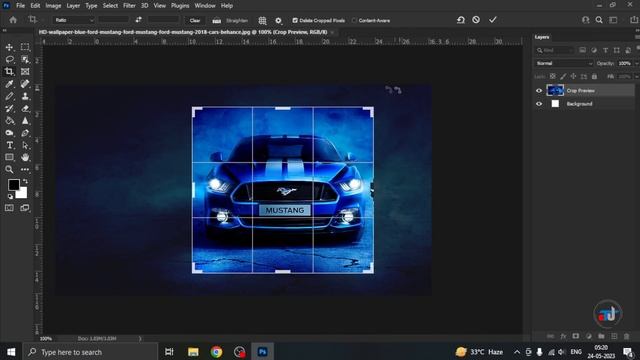640x360 pixels.
Task: Swap crop width and height values
Action: click(x=139, y=20)
